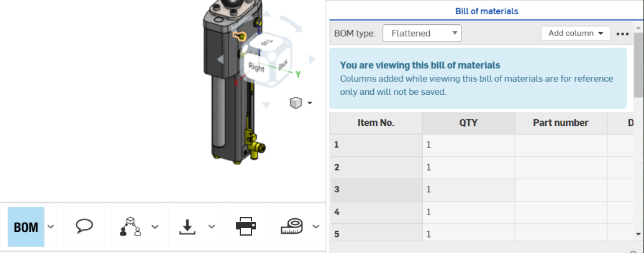Screen dimensions: 644x253
Task: Print using the printer icon
Action: [x=245, y=227]
